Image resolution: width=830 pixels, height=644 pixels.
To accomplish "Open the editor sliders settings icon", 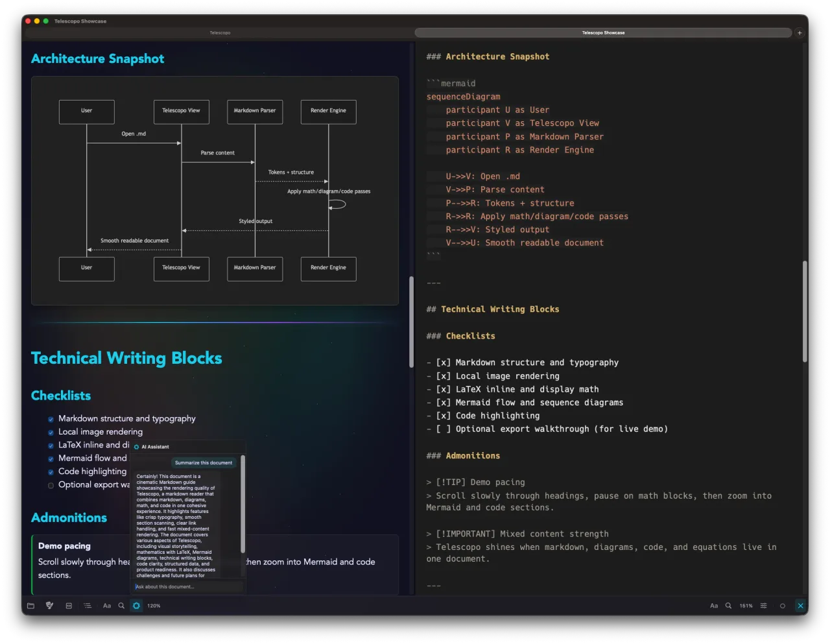I will pos(764,606).
